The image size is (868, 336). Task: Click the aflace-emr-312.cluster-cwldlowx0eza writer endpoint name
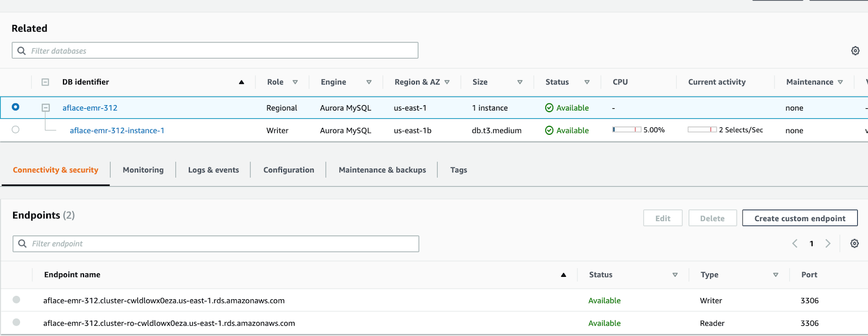coord(164,301)
